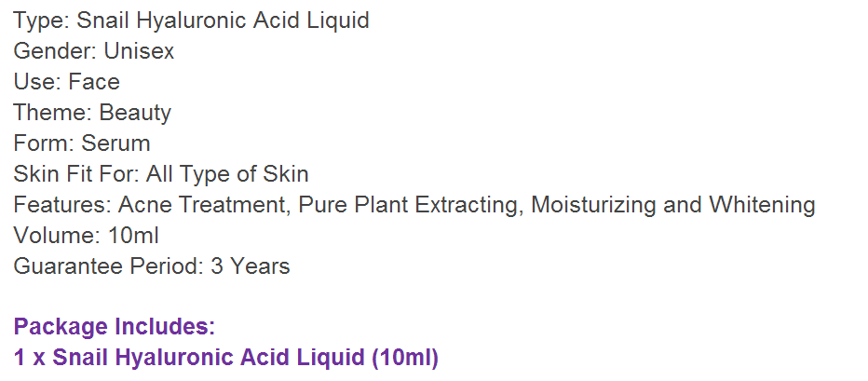
Task: Click the 'Moisturizing and Whitening' feature text
Action: tap(673, 205)
